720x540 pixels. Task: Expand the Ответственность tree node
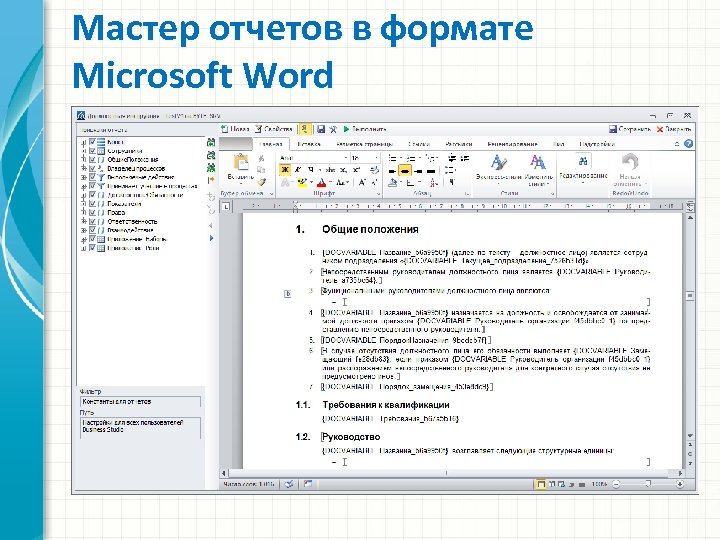[84, 221]
